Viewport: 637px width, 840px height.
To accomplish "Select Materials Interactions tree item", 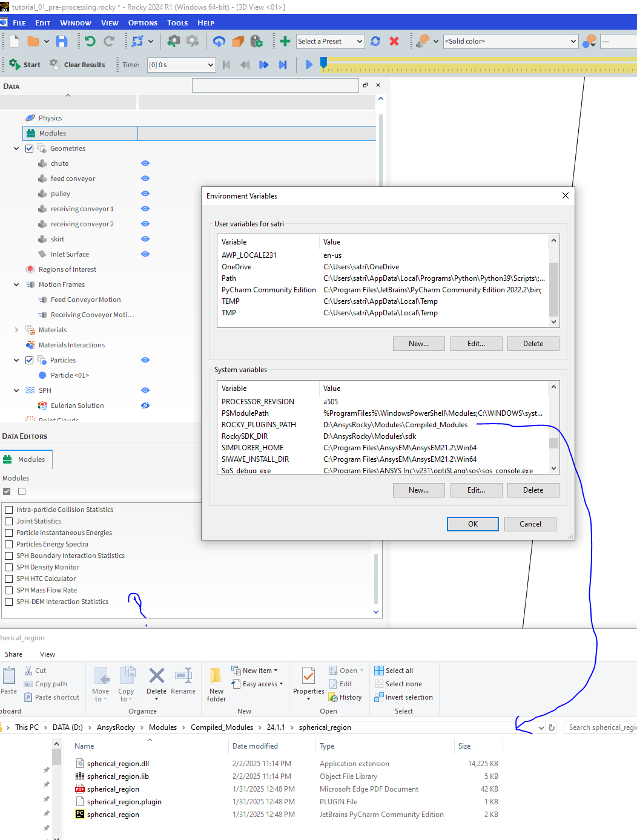I will click(71, 345).
